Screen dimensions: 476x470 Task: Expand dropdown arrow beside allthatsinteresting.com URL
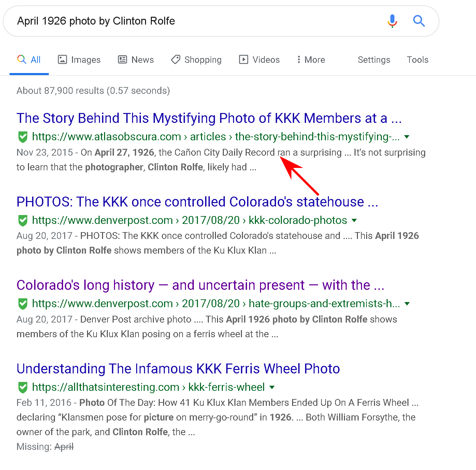pos(272,387)
